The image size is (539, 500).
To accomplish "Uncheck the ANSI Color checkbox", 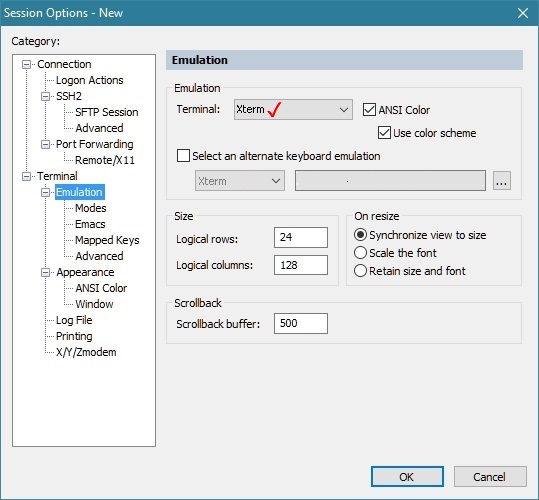I will (x=369, y=110).
